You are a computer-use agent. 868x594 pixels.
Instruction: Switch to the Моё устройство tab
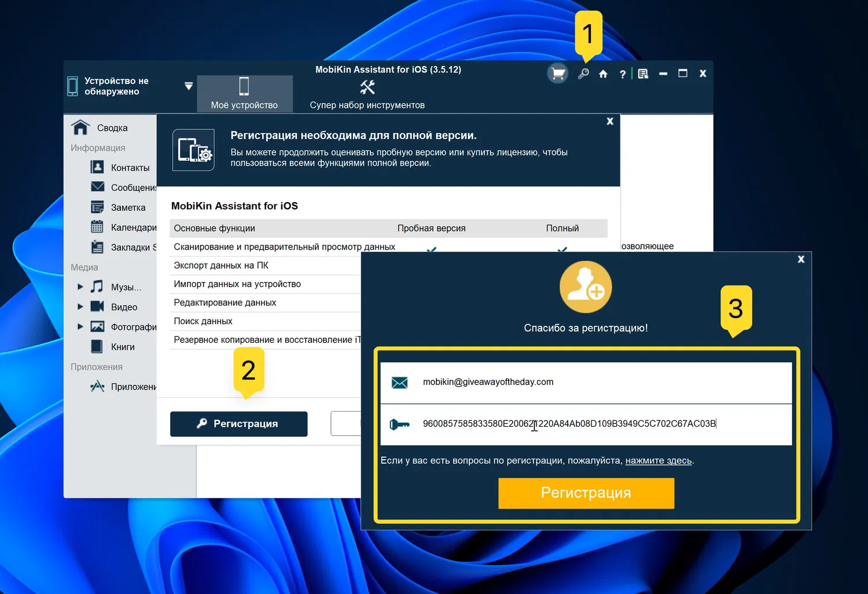click(244, 94)
